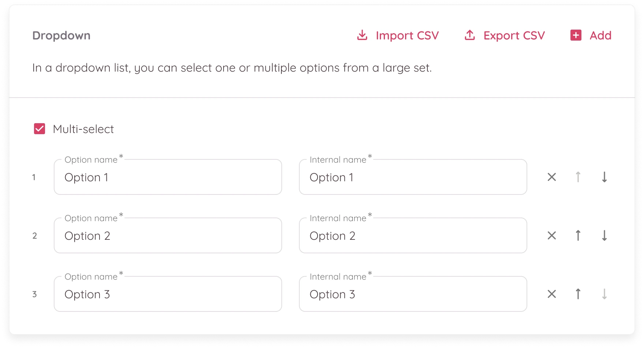Click the Import CSV download icon

coord(362,35)
